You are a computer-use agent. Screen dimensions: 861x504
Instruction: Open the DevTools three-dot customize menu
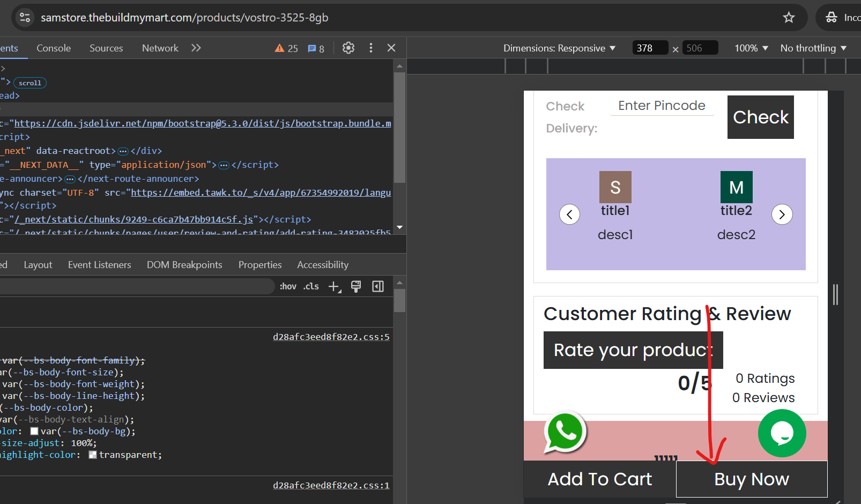tap(370, 48)
